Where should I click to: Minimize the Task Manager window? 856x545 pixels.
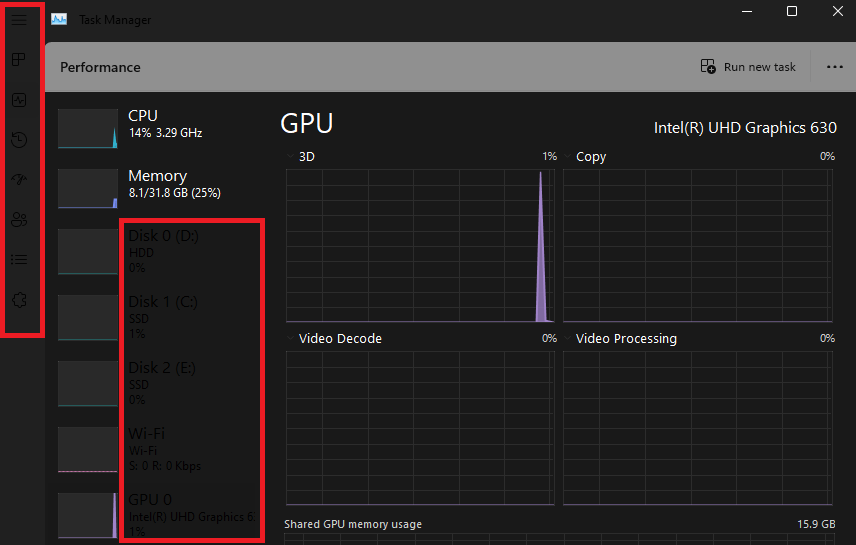click(747, 11)
